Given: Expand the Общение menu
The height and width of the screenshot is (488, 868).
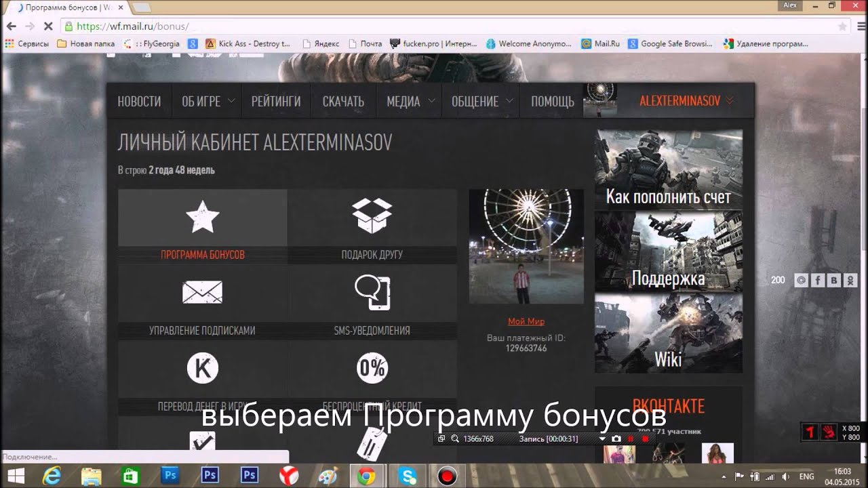Looking at the screenshot, I should 481,102.
